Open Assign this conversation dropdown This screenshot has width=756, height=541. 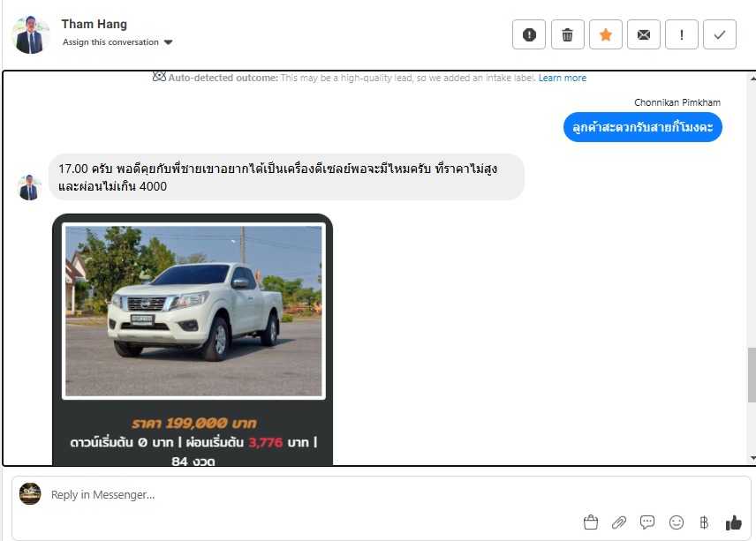(x=117, y=42)
